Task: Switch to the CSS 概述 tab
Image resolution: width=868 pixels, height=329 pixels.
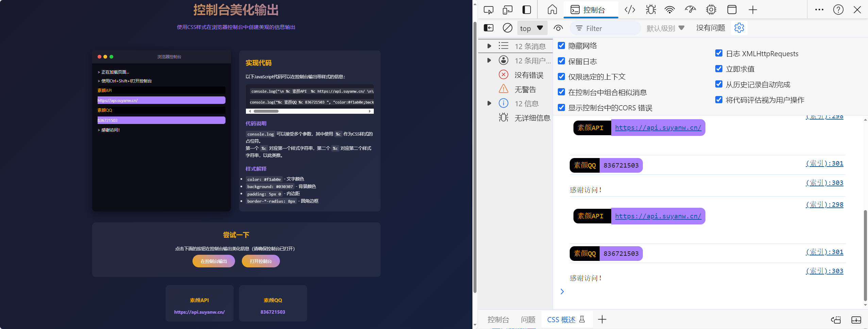Action: (x=561, y=319)
